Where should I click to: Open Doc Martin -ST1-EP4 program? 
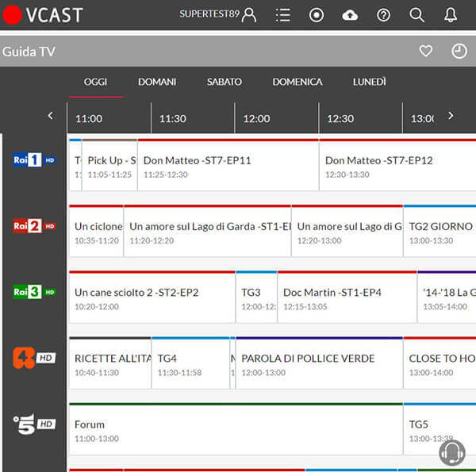tap(347, 297)
